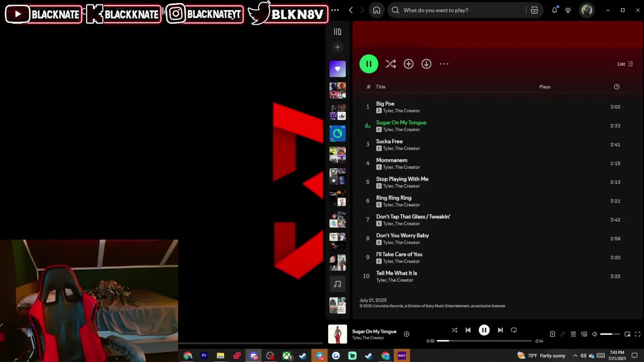The height and width of the screenshot is (362, 644).
Task: Open the Browse icon in search bar
Action: tap(534, 10)
